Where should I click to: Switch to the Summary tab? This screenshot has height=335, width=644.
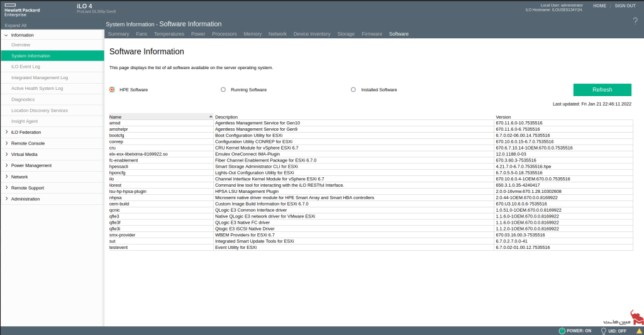pos(118,34)
